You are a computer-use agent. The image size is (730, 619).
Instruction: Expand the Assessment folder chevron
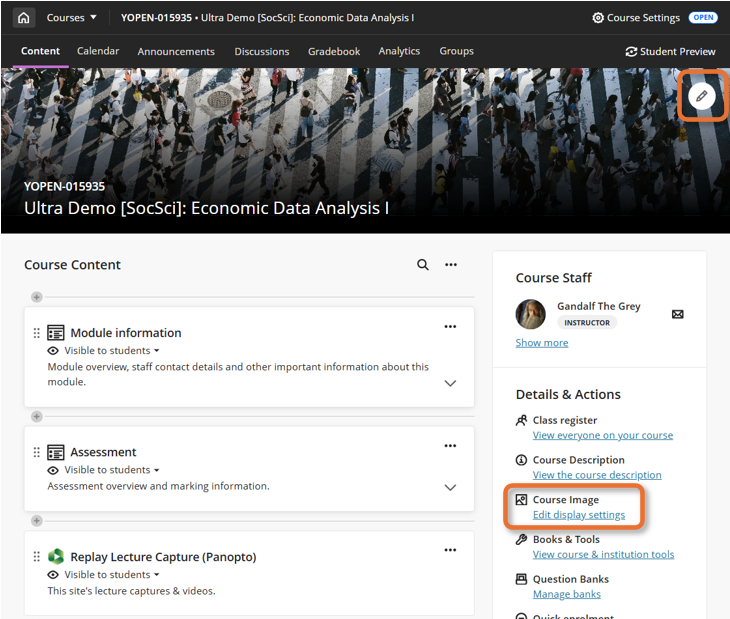[450, 487]
